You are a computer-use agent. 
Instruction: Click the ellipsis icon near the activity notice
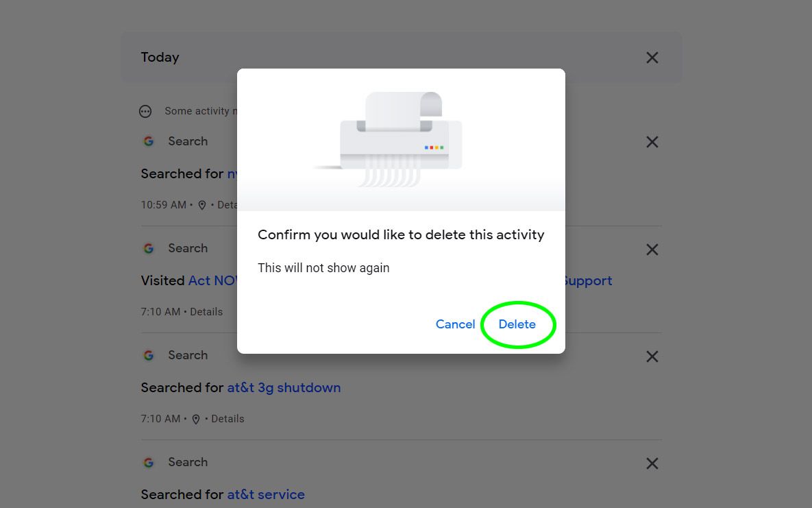(x=145, y=111)
